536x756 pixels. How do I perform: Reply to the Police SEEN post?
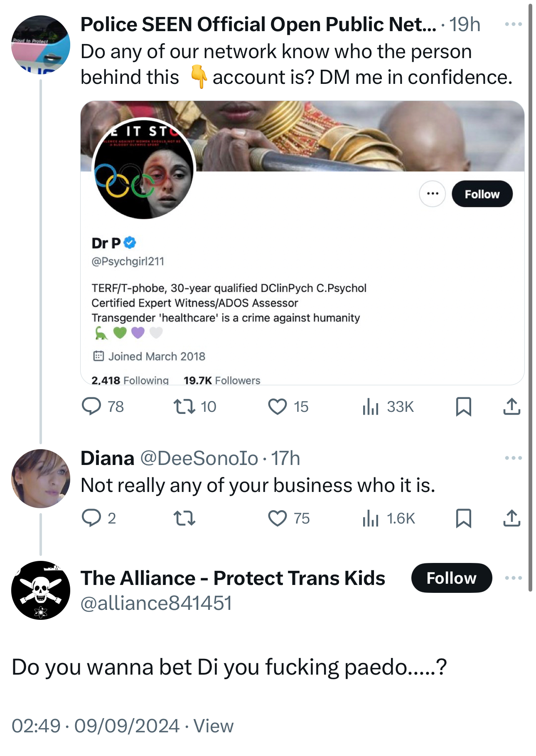(92, 406)
